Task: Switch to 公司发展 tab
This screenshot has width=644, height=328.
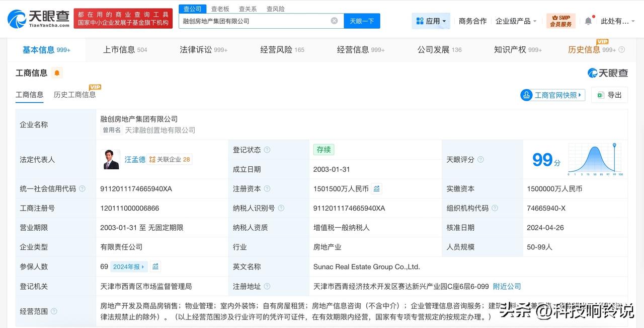Action: tap(439, 49)
